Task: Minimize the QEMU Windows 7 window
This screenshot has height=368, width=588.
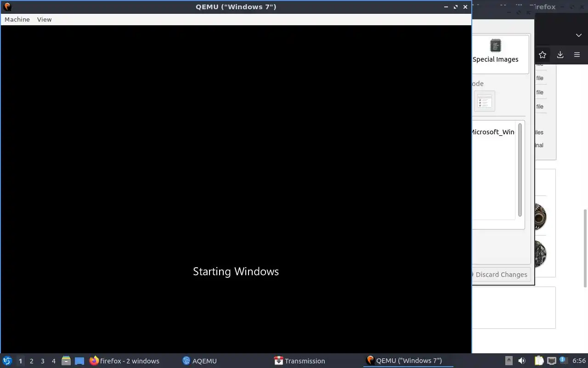Action: [x=446, y=7]
